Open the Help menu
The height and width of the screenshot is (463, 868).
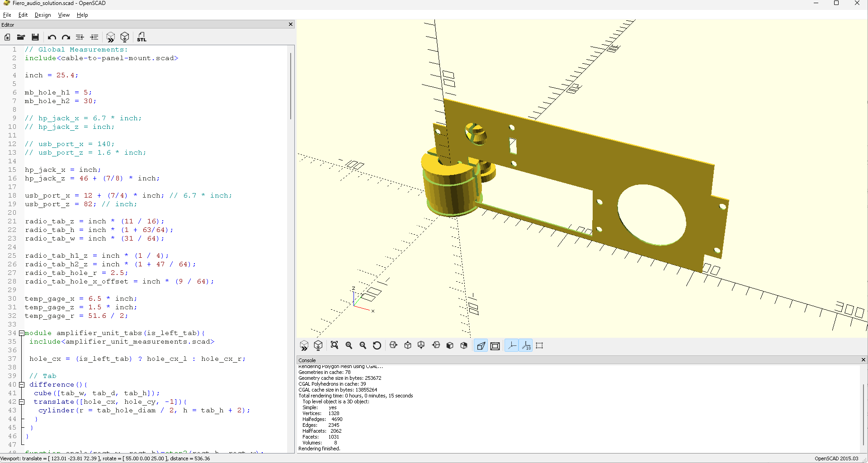[x=82, y=15]
